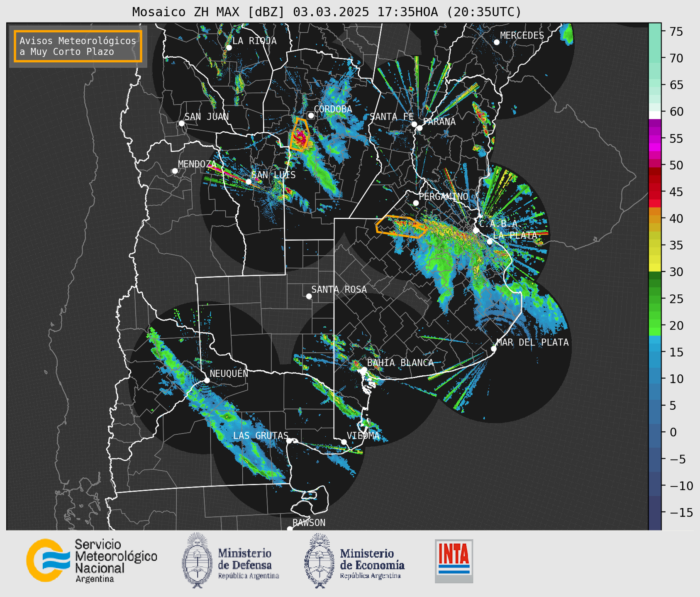
Task: Click the Neuquén city marker dot
Action: click(x=207, y=380)
